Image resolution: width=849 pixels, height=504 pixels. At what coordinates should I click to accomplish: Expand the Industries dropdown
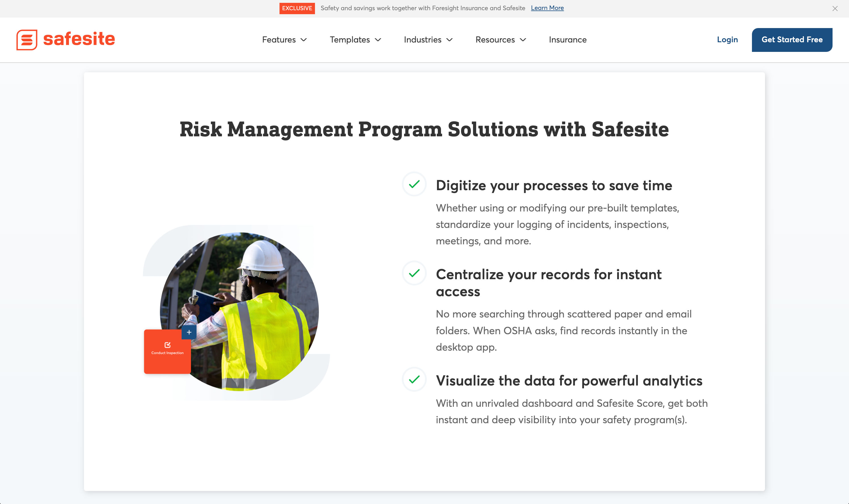(x=428, y=40)
